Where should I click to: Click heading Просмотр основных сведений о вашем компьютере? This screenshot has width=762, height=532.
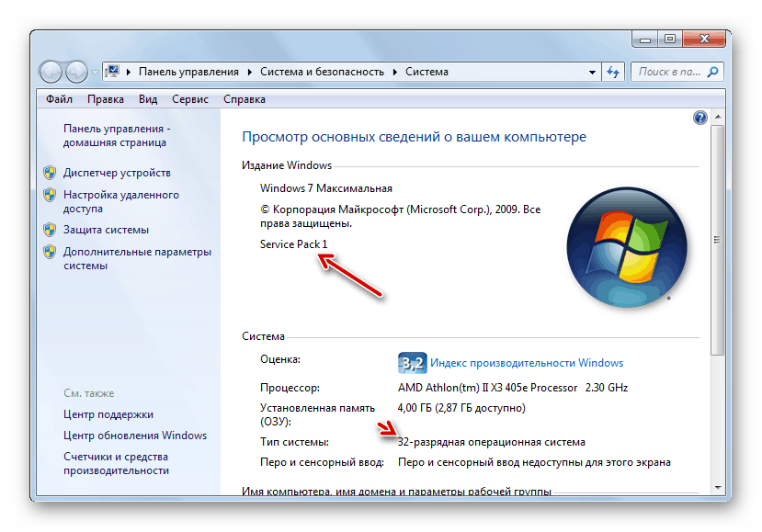click(x=414, y=137)
